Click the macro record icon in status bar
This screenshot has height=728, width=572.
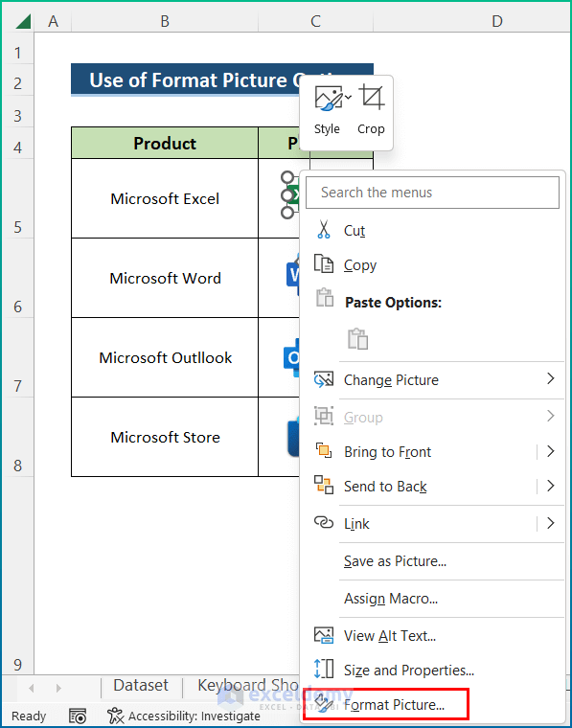click(x=78, y=716)
